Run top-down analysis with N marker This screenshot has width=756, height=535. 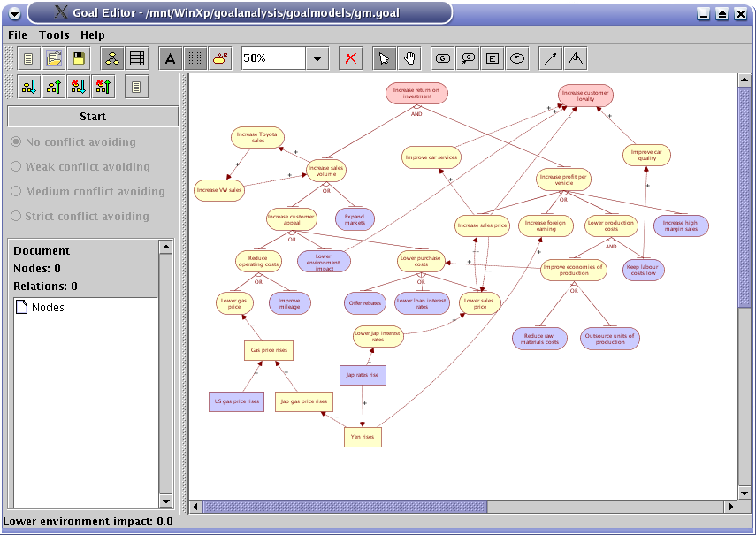click(x=79, y=87)
